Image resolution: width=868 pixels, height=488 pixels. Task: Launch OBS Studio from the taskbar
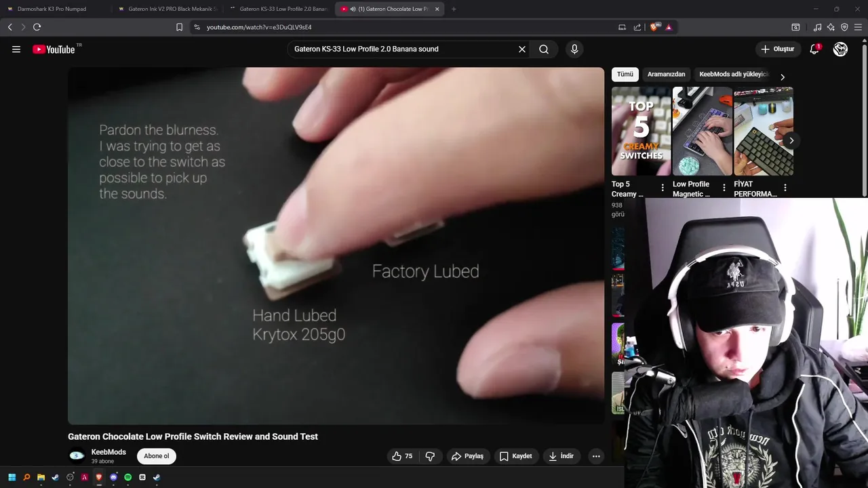(x=70, y=477)
